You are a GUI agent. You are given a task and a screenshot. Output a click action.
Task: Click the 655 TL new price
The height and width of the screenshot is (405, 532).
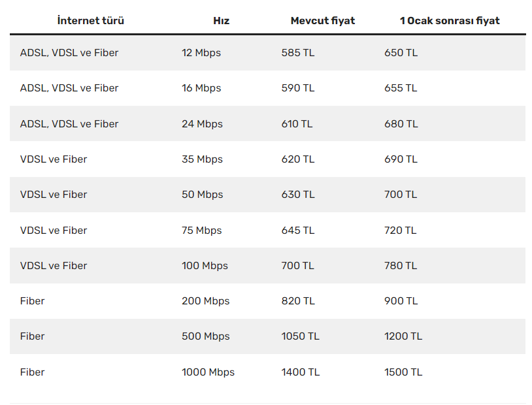tap(401, 88)
